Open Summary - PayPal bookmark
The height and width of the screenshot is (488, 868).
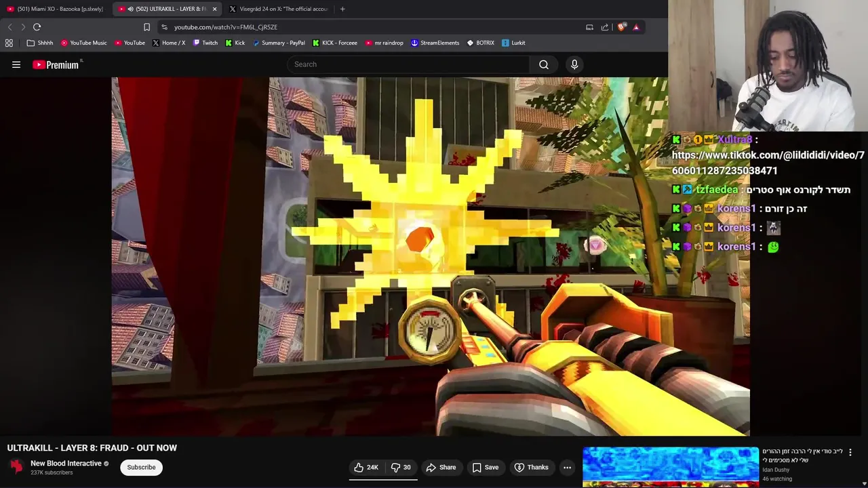click(279, 43)
